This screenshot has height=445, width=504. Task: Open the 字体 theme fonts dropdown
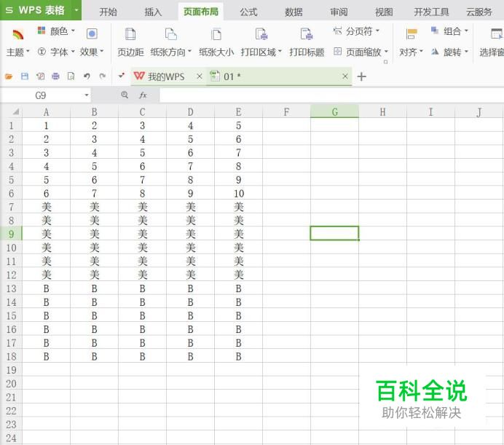click(56, 52)
